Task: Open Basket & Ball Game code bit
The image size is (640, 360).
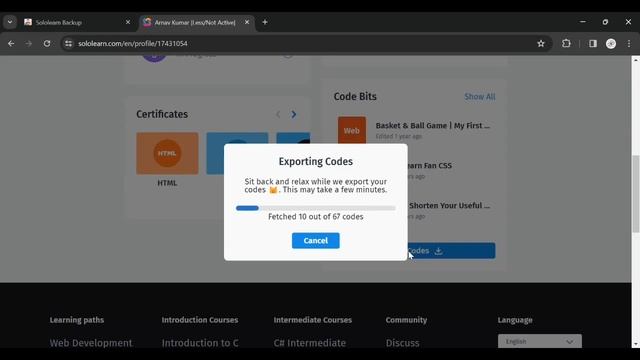Action: 433,126
